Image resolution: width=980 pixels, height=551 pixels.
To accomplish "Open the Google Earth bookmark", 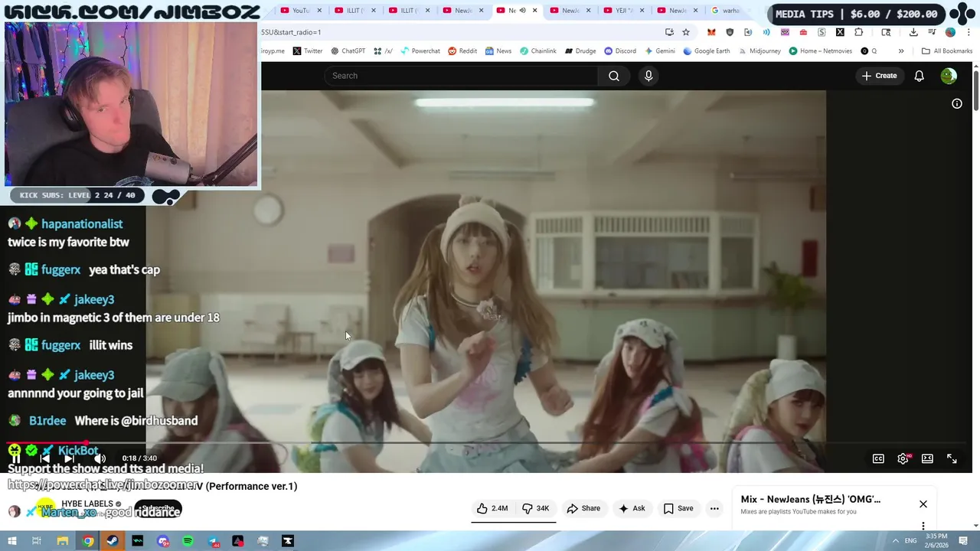I will (x=706, y=51).
